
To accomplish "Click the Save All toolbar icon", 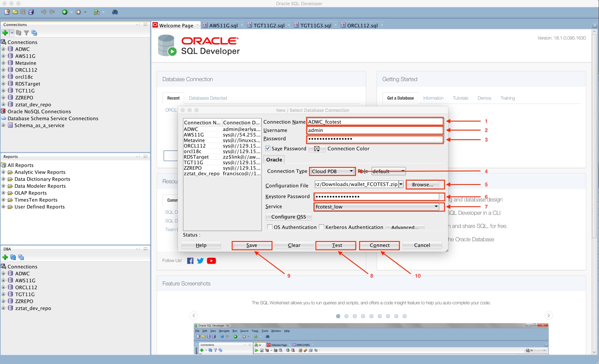I will coord(31,12).
